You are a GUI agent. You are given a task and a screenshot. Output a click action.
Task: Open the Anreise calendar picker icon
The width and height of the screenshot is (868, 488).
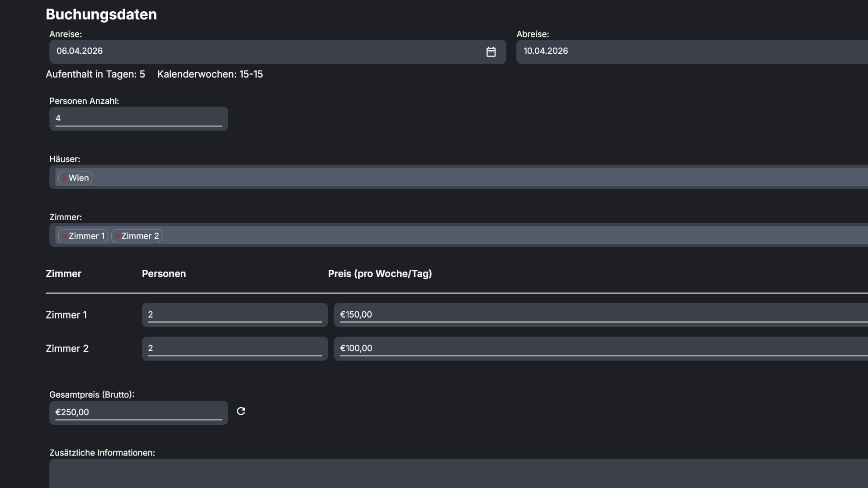pyautogui.click(x=491, y=52)
